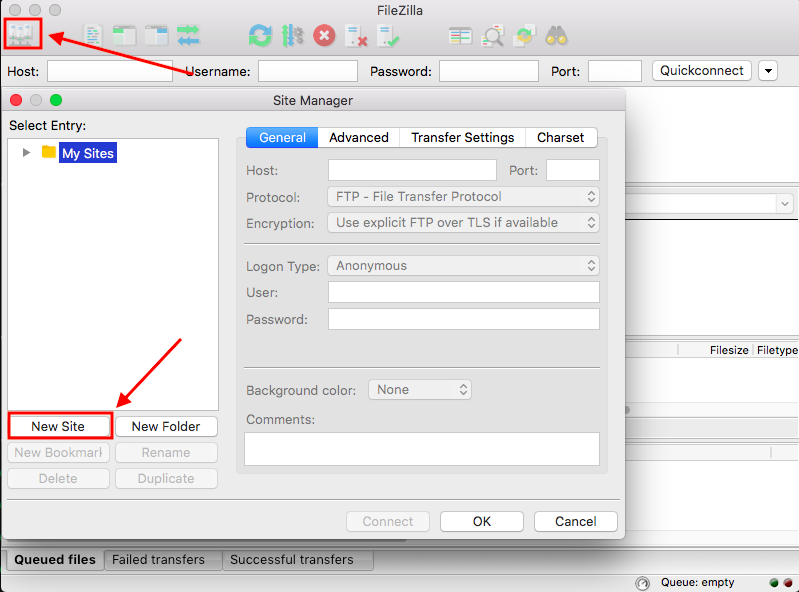Open remote site path dropdown

coord(784,204)
